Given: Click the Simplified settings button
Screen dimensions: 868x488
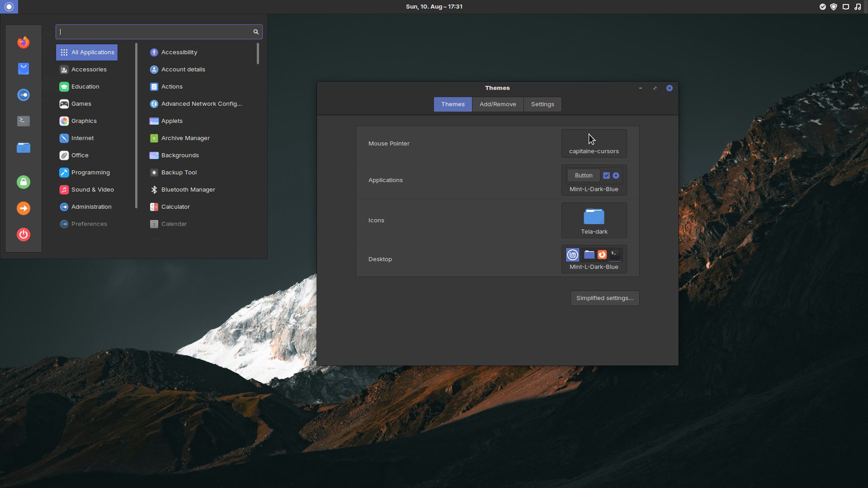Looking at the screenshot, I should (605, 298).
